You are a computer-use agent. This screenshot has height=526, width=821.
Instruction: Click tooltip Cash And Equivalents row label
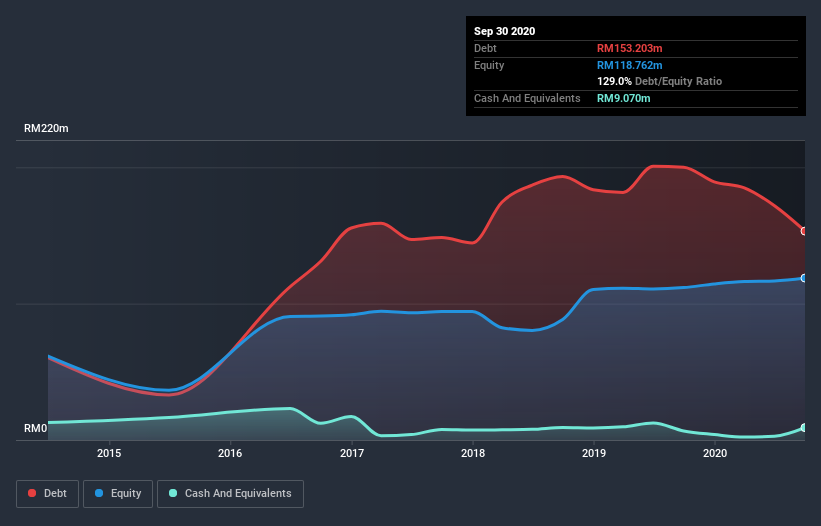pos(527,98)
